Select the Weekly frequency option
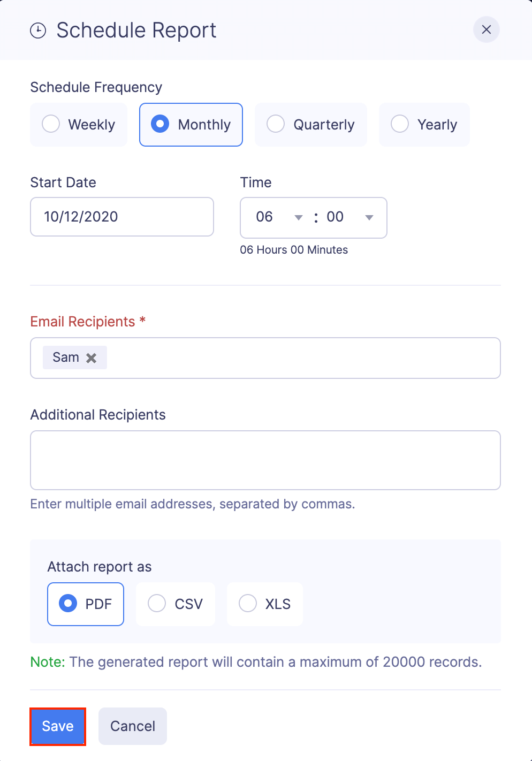The height and width of the screenshot is (761, 532). pos(79,125)
